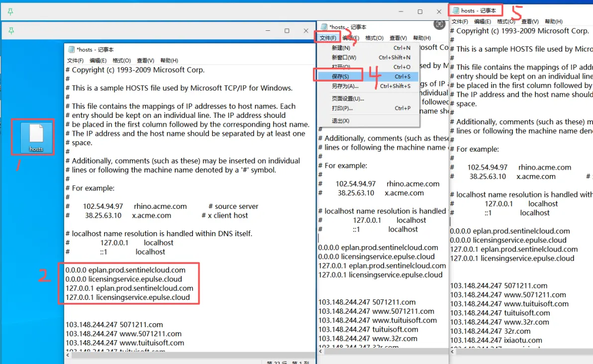Screen dimensions: 593x364
Task: Click the pin icon in the topmost window
Action: click(10, 12)
